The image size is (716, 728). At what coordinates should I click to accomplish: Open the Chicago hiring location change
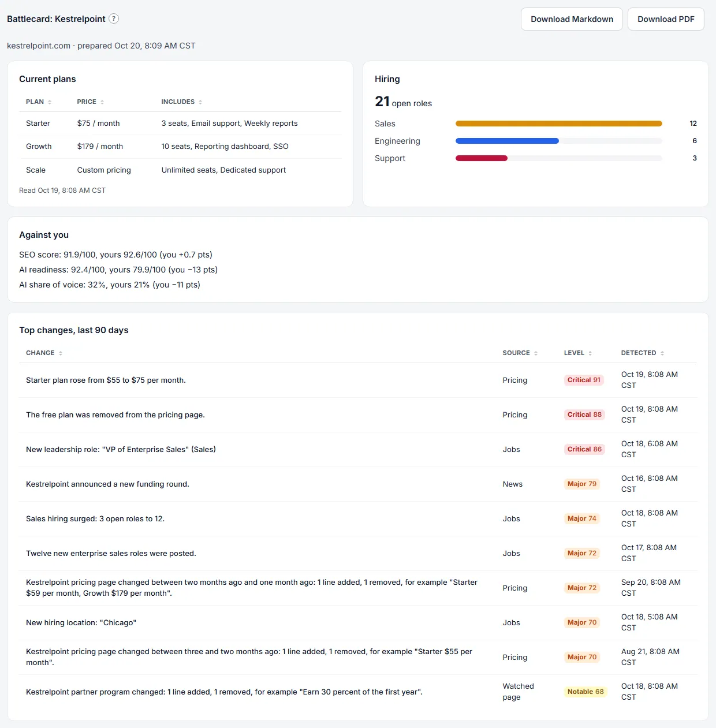358,622
